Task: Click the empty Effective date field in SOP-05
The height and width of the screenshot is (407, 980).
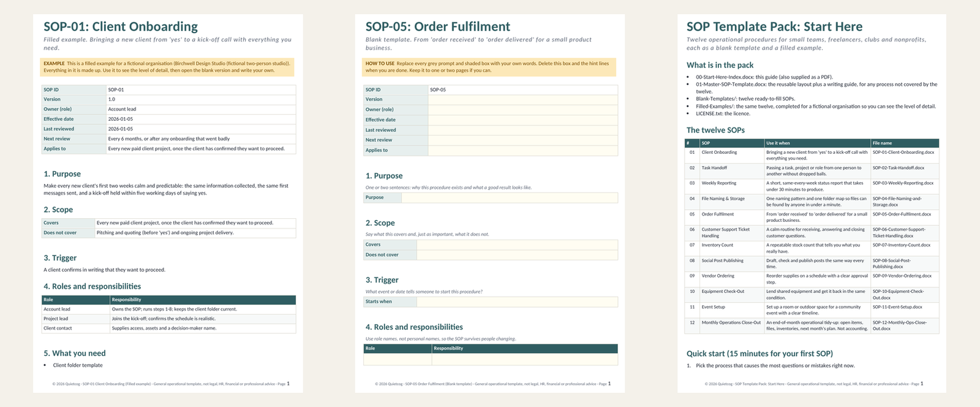Action: pos(523,120)
